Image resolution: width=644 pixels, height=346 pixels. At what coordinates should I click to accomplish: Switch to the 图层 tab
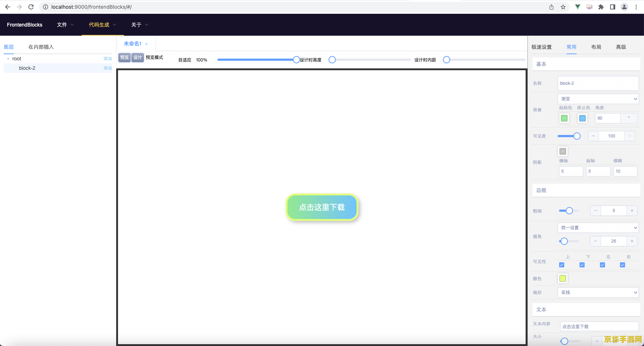pos(9,47)
